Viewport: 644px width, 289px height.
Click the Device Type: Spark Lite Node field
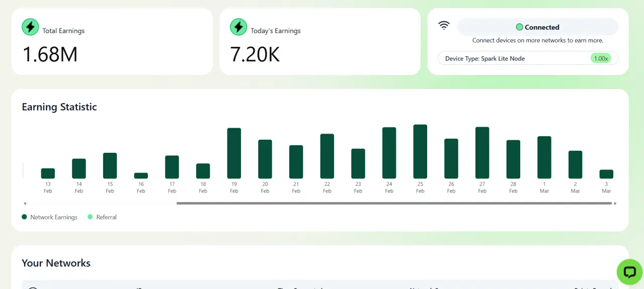point(528,58)
